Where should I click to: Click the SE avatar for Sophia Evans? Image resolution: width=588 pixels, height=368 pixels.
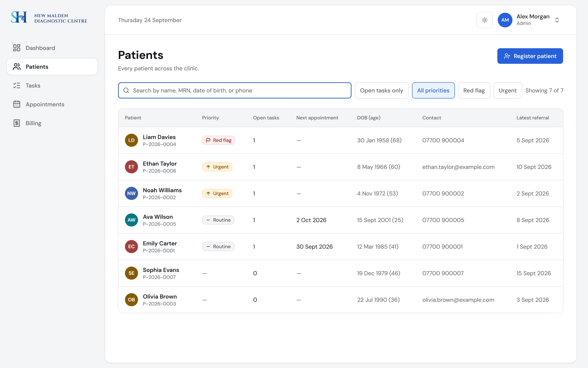131,273
